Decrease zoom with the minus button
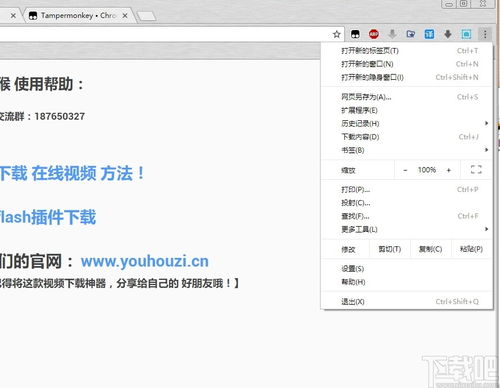 point(405,170)
